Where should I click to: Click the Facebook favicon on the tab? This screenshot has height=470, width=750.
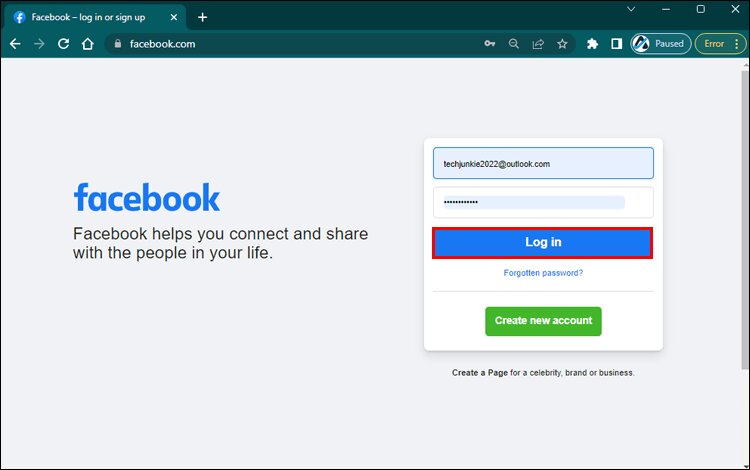pyautogui.click(x=19, y=17)
